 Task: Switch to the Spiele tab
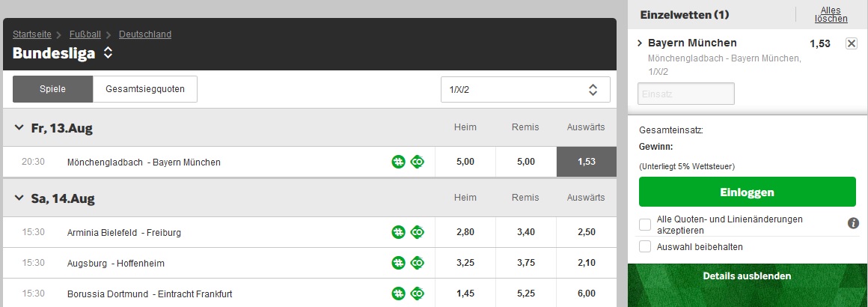[x=52, y=89]
